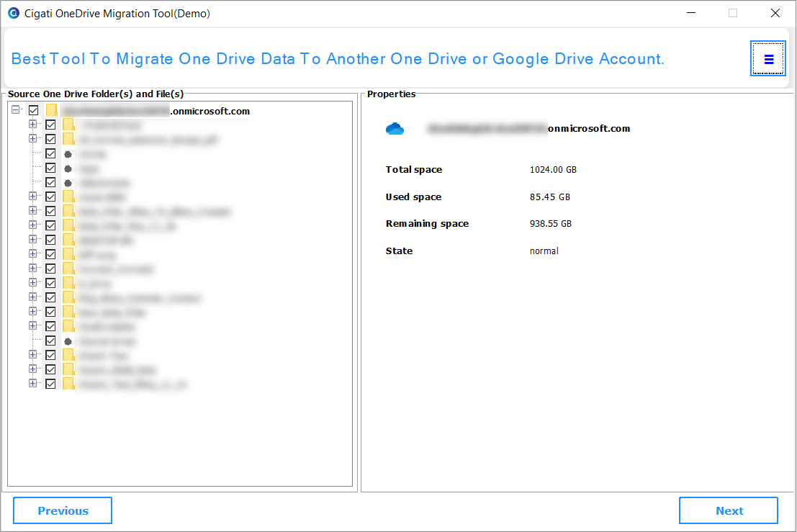Screen dimensions: 797x532
Task: Click the '85.45 GB' value
Action: click(x=549, y=197)
